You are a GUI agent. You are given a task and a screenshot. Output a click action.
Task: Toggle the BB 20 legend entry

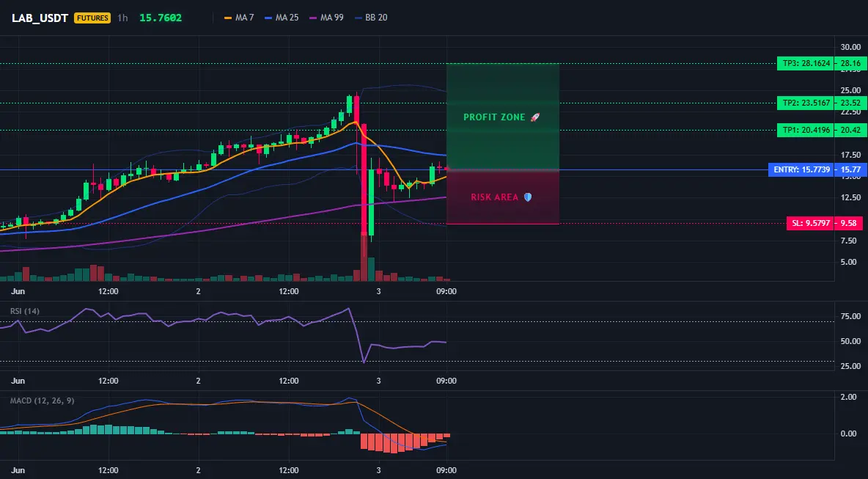[x=372, y=18]
